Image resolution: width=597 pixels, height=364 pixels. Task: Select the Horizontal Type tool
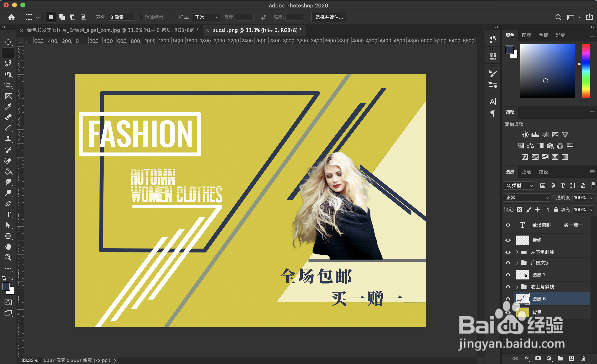point(8,215)
